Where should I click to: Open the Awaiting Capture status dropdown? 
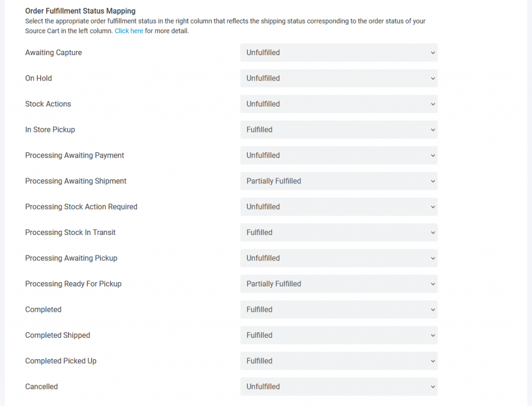[338, 53]
